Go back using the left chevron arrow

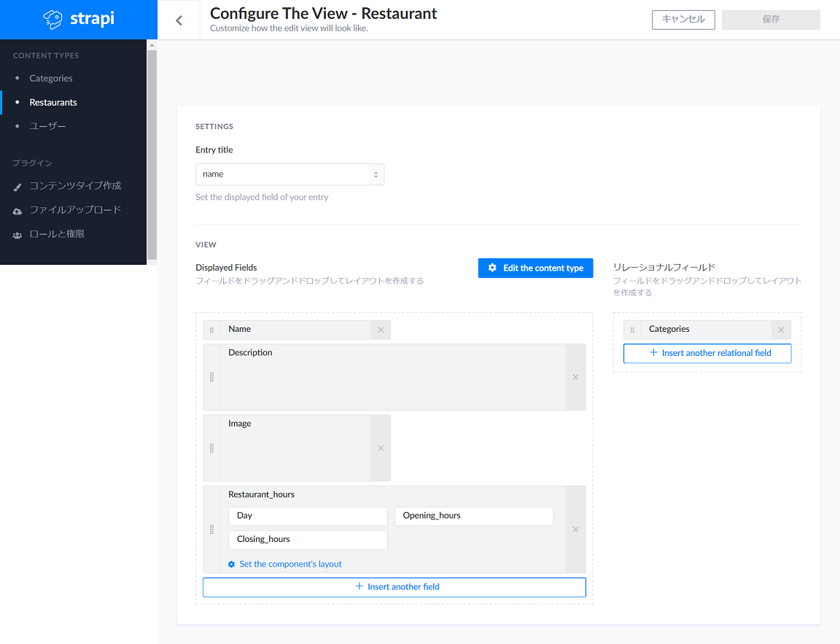coord(179,20)
